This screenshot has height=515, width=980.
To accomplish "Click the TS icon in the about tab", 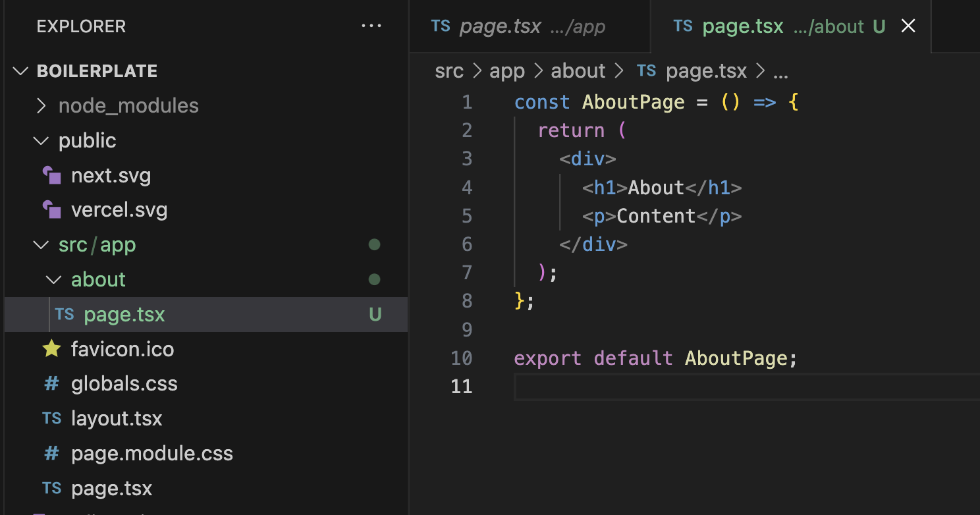I will coord(683,26).
